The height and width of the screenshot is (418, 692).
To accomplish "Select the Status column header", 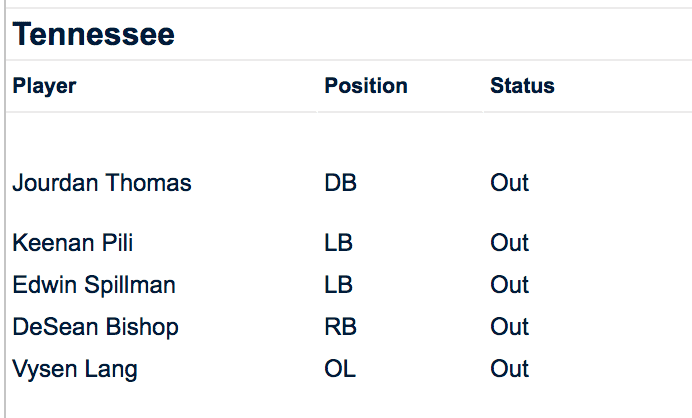I will click(x=522, y=86).
